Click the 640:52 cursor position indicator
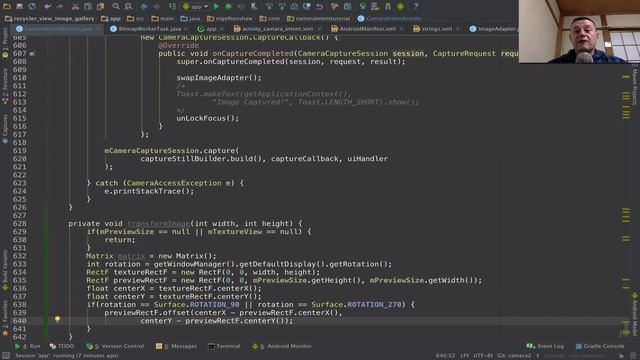The image size is (640, 360). tap(445, 356)
